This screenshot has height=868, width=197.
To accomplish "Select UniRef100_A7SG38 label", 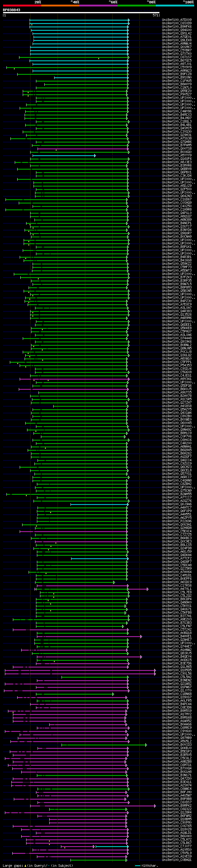I will (177, 139).
